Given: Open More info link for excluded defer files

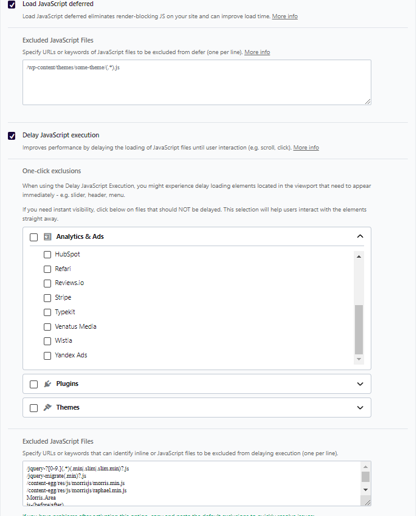Looking at the screenshot, I should (257, 52).
